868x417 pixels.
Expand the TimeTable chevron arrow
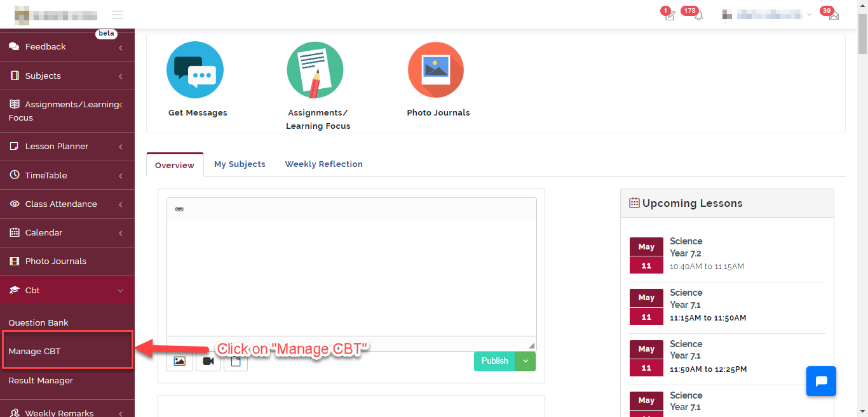point(120,176)
